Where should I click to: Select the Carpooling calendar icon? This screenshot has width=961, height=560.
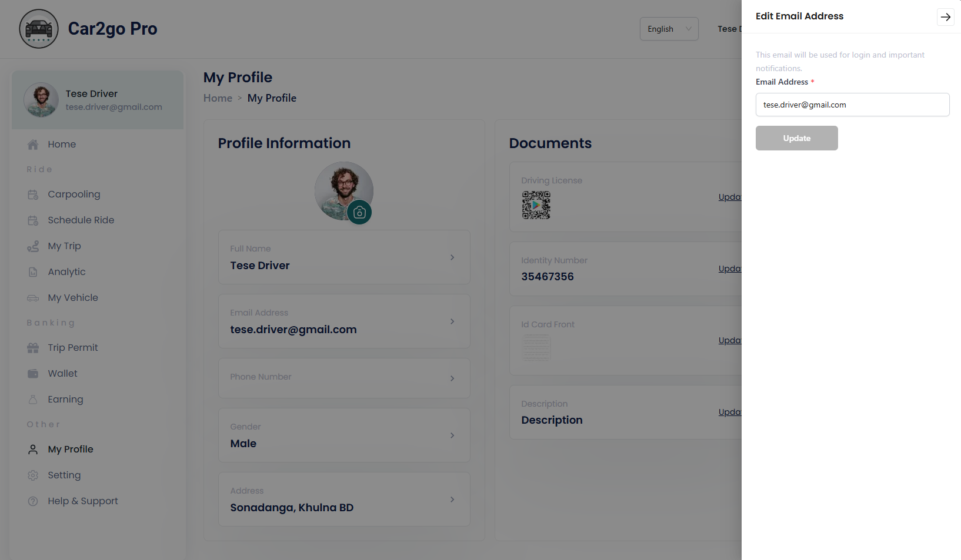[x=33, y=195]
